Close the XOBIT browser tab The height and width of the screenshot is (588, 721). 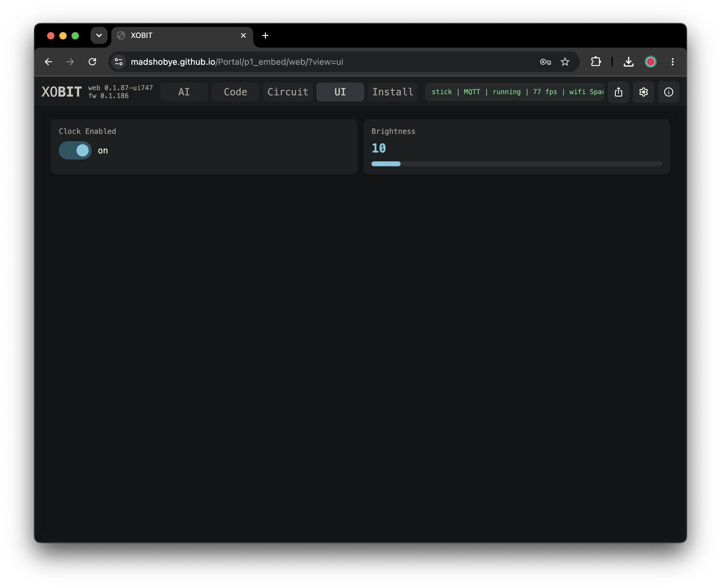(243, 35)
